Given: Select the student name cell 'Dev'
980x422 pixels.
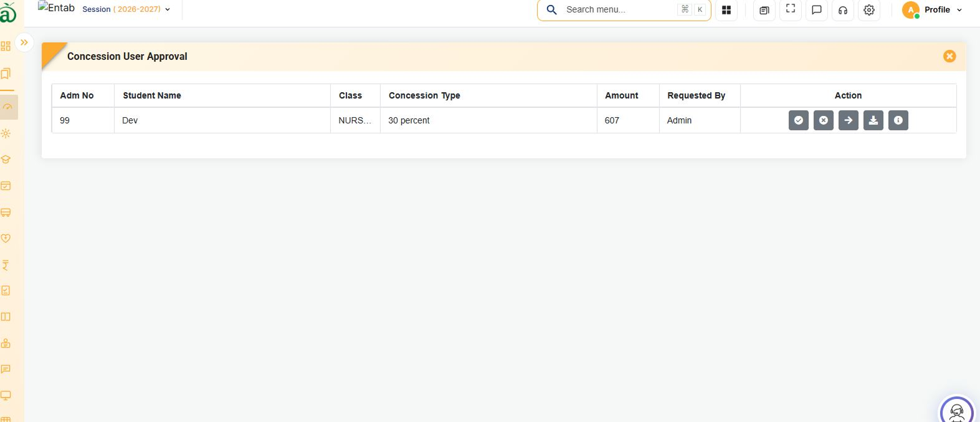Looking at the screenshot, I should 222,120.
